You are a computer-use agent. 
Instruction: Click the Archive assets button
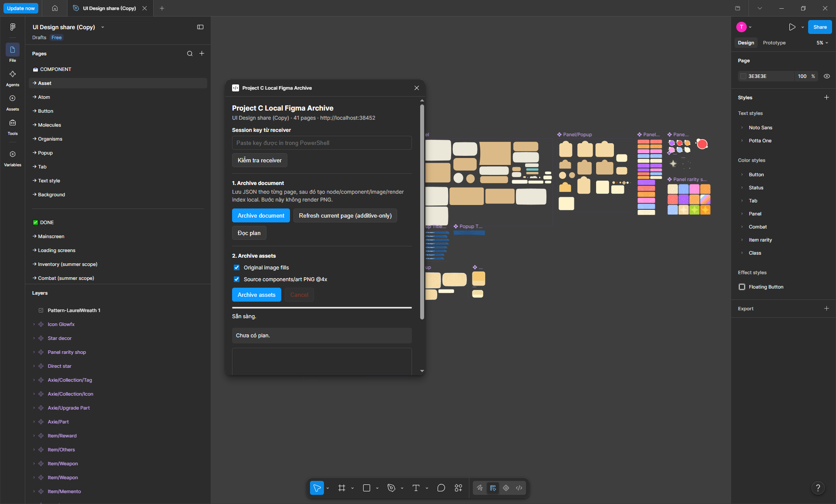[256, 295]
